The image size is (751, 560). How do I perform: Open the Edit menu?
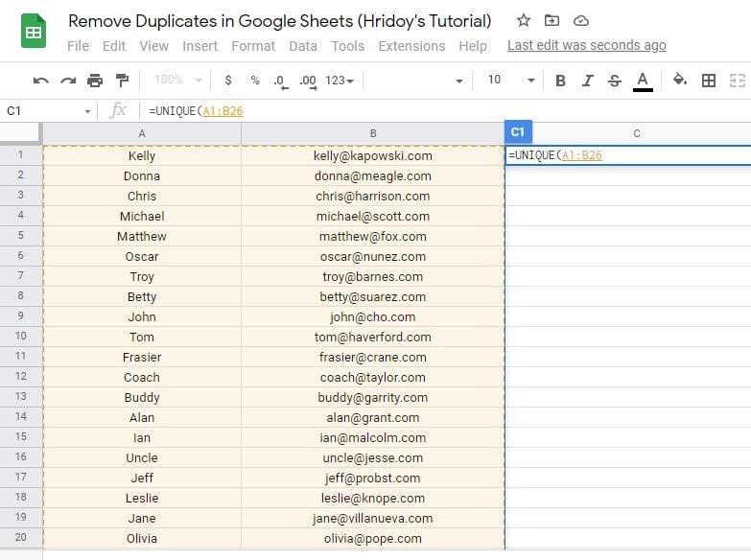coord(114,46)
